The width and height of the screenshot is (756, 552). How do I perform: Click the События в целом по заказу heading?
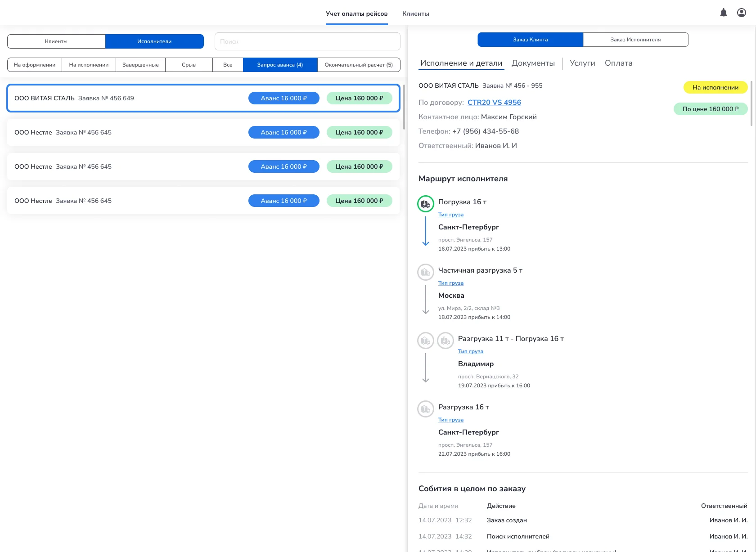[472, 489]
